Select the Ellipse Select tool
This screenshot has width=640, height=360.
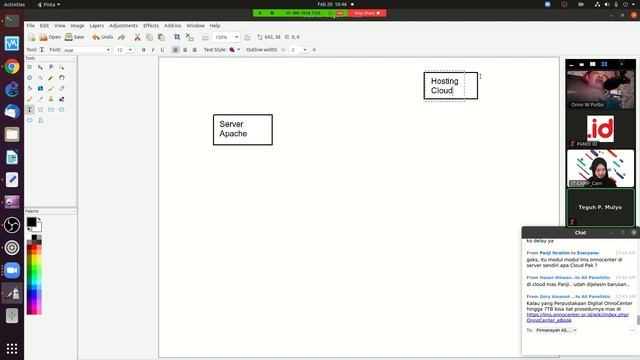click(x=30, y=78)
